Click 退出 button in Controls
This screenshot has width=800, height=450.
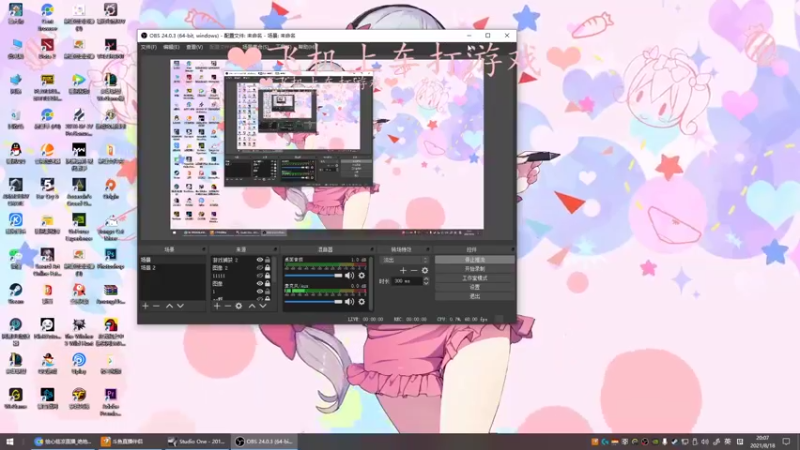tap(474, 296)
